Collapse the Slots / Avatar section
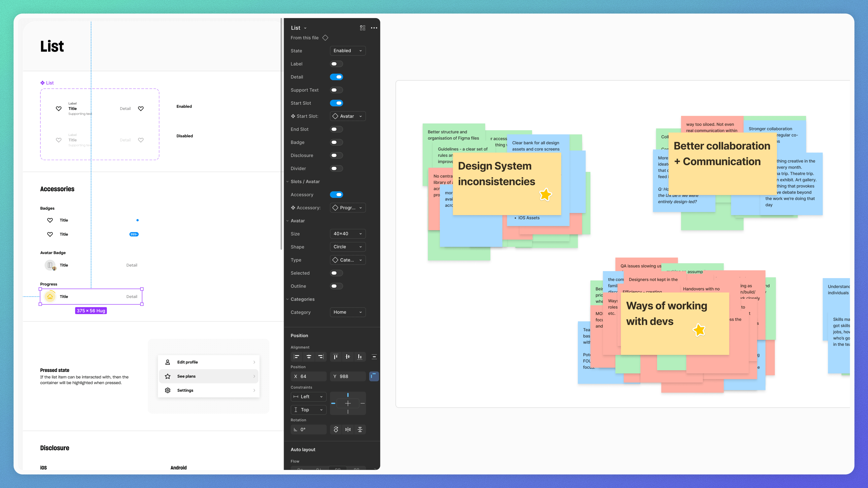This screenshot has height=488, width=868. pos(288,181)
